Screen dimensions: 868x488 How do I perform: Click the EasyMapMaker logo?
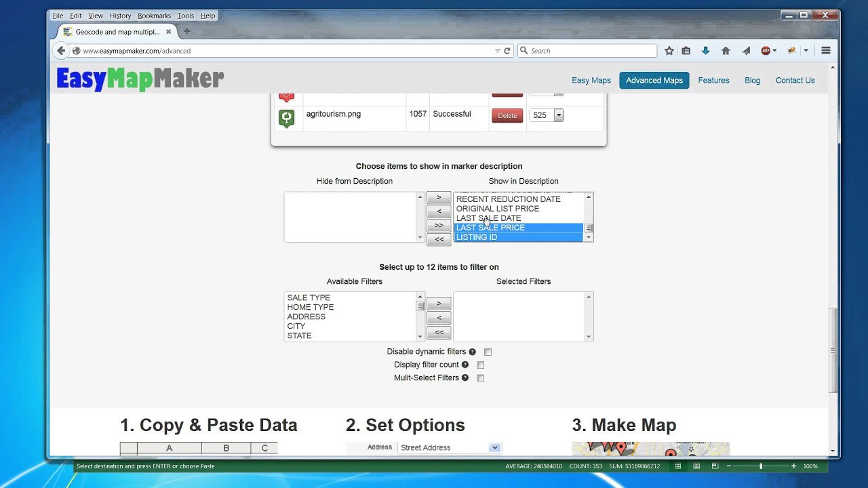click(140, 79)
